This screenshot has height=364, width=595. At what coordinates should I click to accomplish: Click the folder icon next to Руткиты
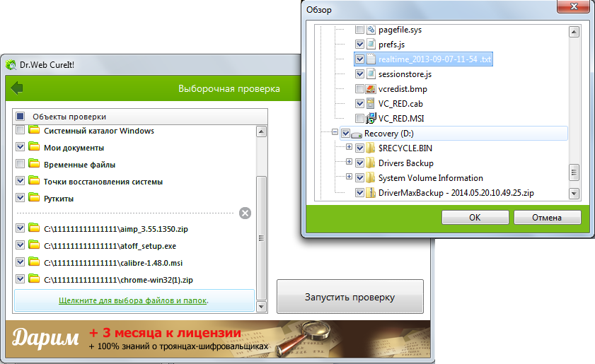[x=34, y=197]
